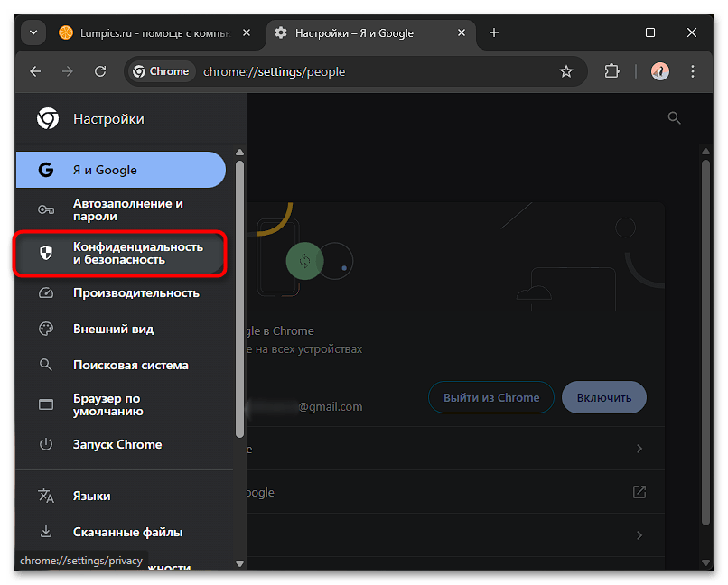Open a new tab with plus button

pyautogui.click(x=494, y=32)
